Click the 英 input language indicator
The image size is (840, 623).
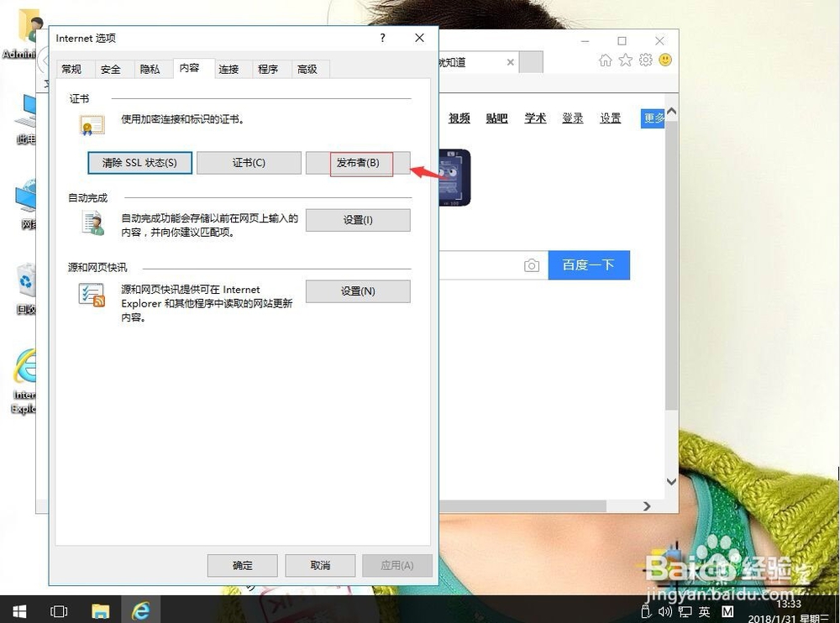coord(705,612)
